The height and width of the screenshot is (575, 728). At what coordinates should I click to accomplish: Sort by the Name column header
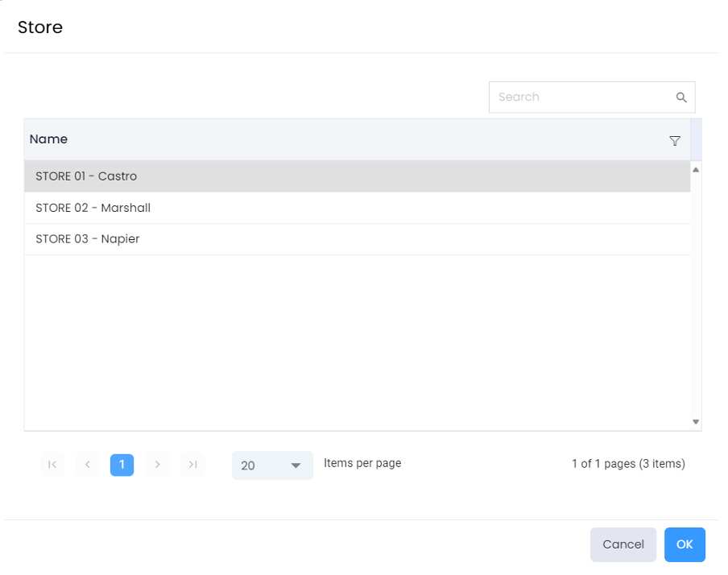pyautogui.click(x=48, y=139)
